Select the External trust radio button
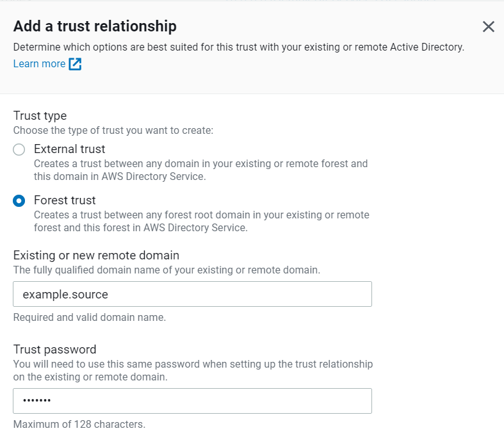504x440 pixels. (19, 150)
